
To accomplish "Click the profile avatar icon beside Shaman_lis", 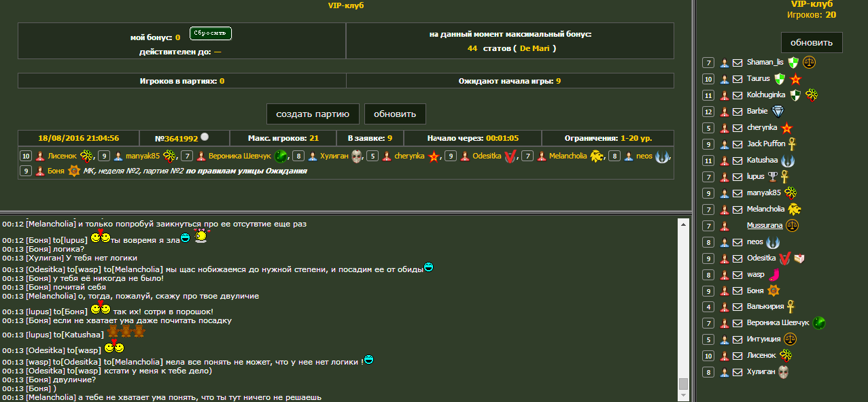I will [725, 63].
